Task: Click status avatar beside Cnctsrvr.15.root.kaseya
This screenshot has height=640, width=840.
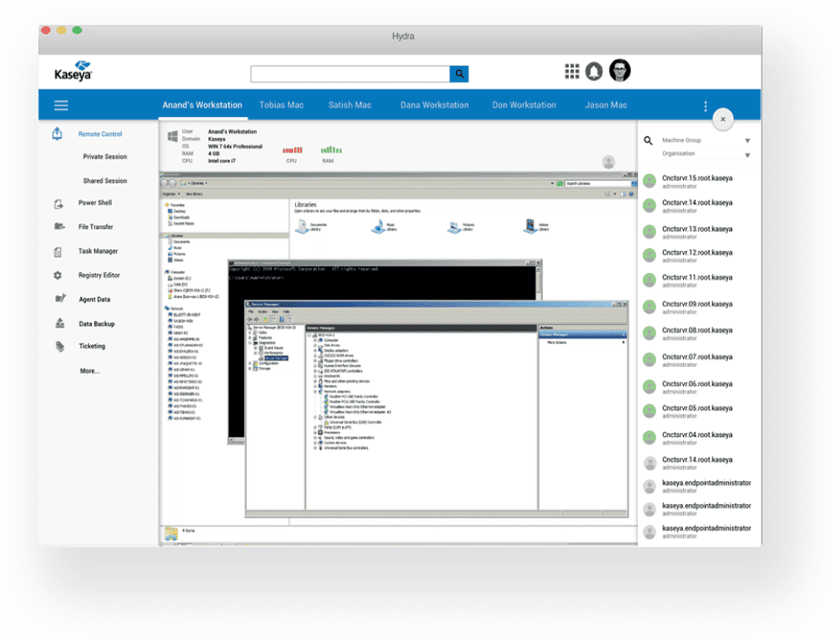Action: (649, 181)
